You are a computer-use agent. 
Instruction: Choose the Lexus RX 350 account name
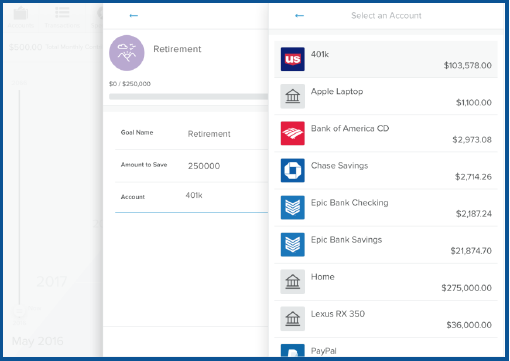coord(338,314)
